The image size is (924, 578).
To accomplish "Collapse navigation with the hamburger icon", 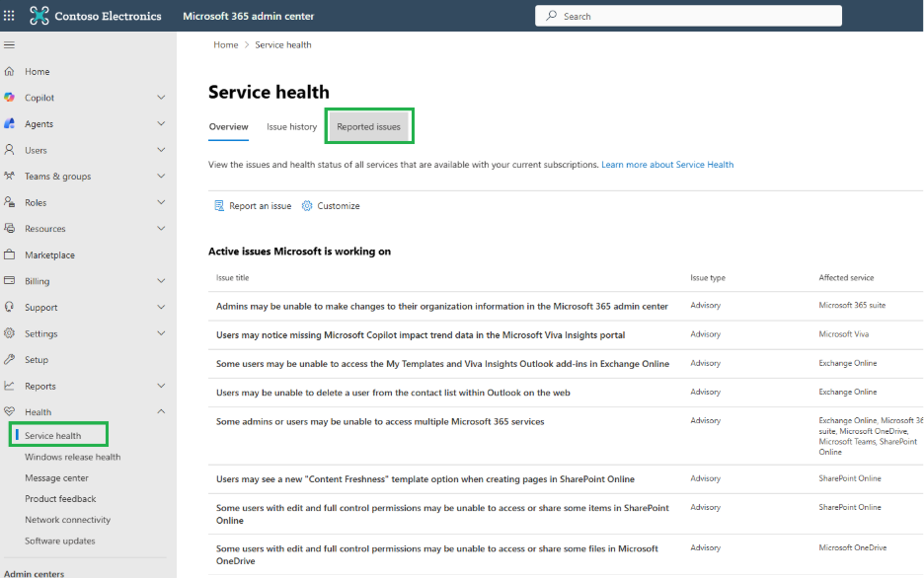I will coord(10,44).
